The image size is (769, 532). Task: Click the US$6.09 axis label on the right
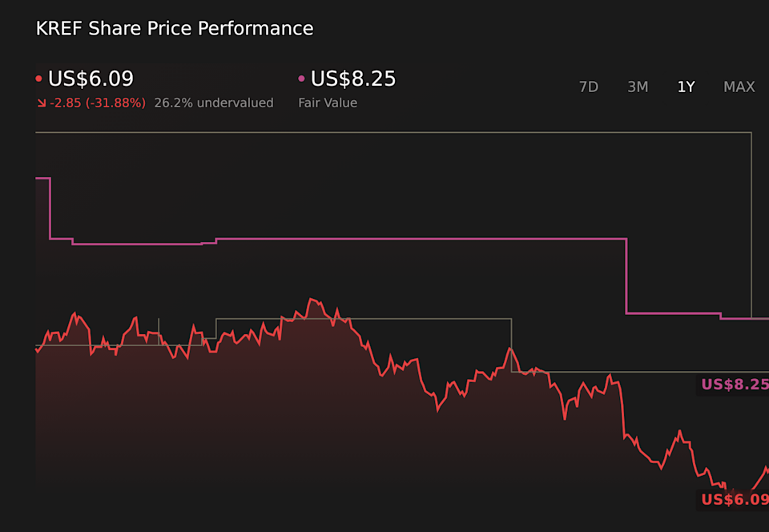734,500
